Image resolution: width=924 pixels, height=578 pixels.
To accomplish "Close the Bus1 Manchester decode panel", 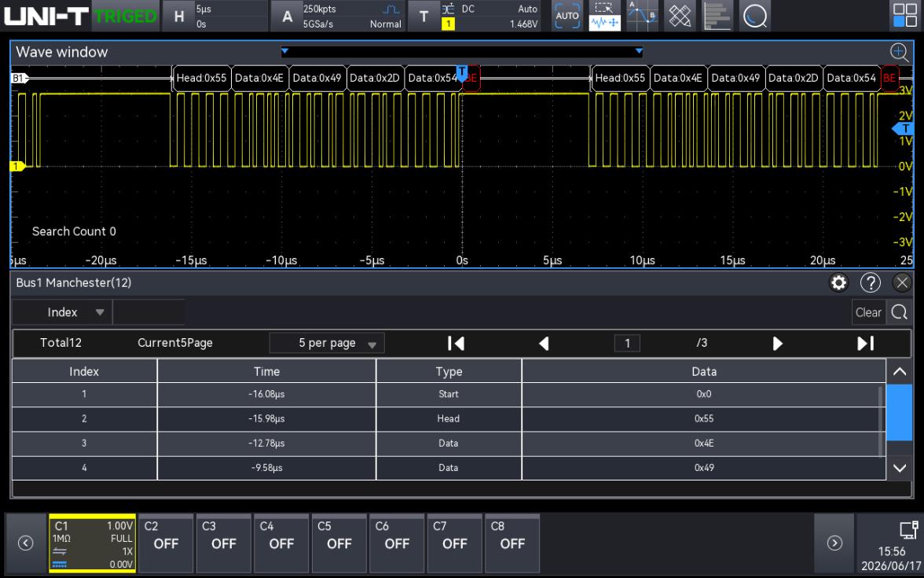I will [902, 283].
